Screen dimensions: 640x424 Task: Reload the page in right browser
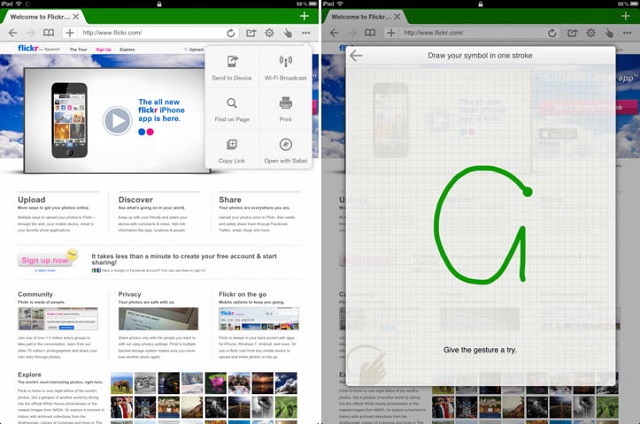(552, 33)
